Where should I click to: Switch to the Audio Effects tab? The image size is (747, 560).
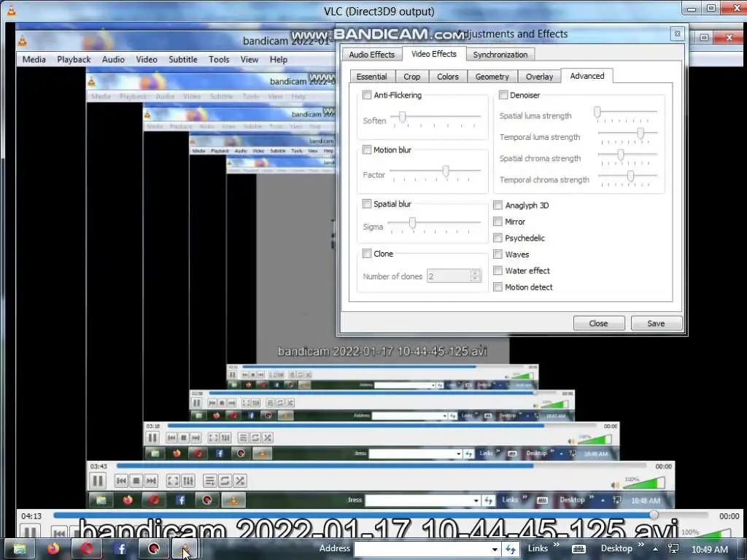click(x=371, y=54)
